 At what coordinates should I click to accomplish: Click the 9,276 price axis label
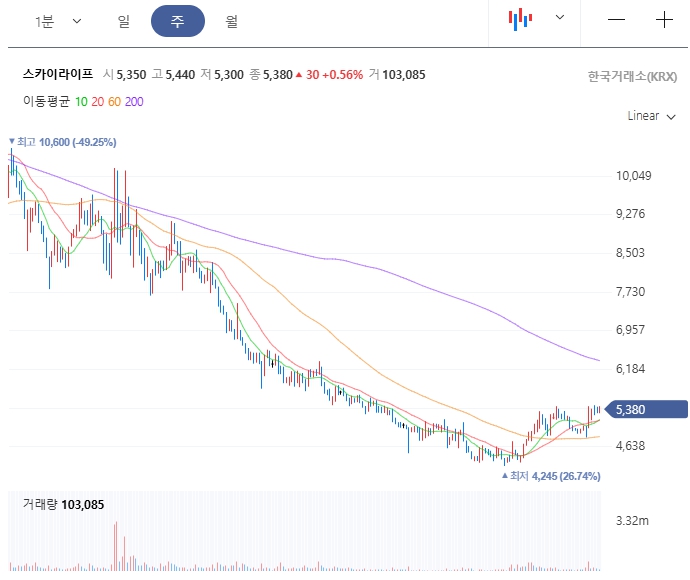tap(631, 214)
